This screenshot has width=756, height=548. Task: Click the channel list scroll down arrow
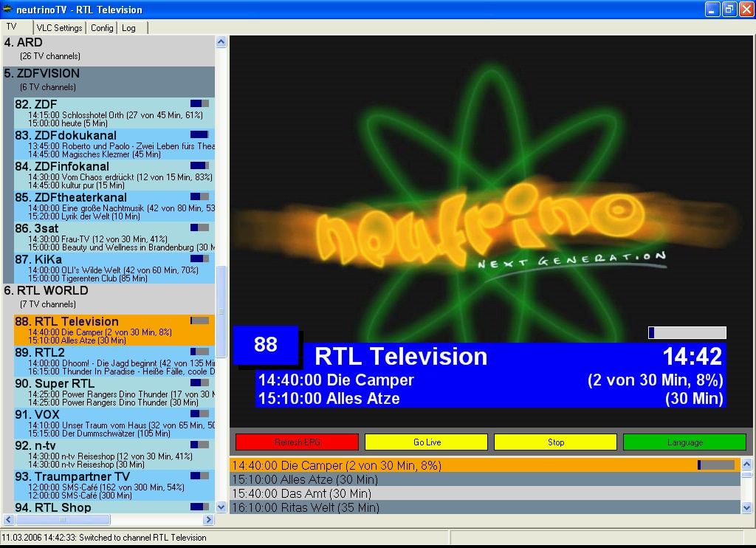[x=221, y=507]
